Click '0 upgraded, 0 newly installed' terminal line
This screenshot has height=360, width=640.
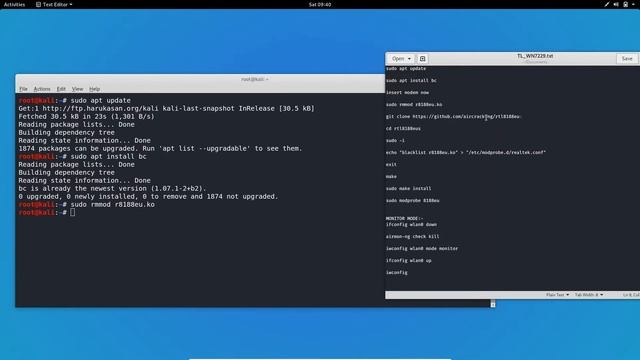pyautogui.click(x=148, y=196)
